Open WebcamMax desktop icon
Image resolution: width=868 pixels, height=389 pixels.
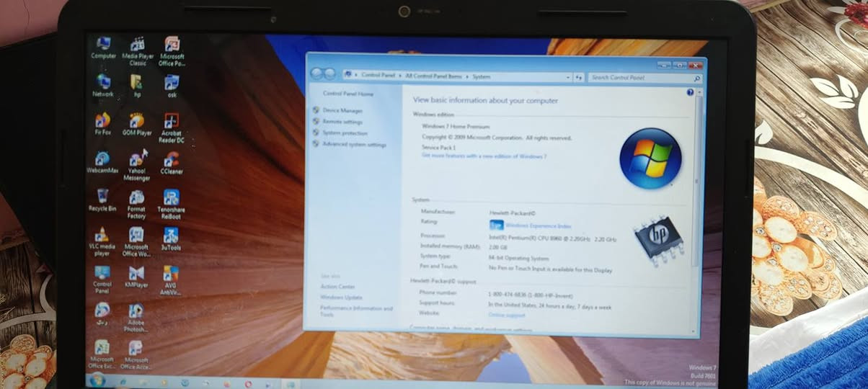tap(102, 162)
